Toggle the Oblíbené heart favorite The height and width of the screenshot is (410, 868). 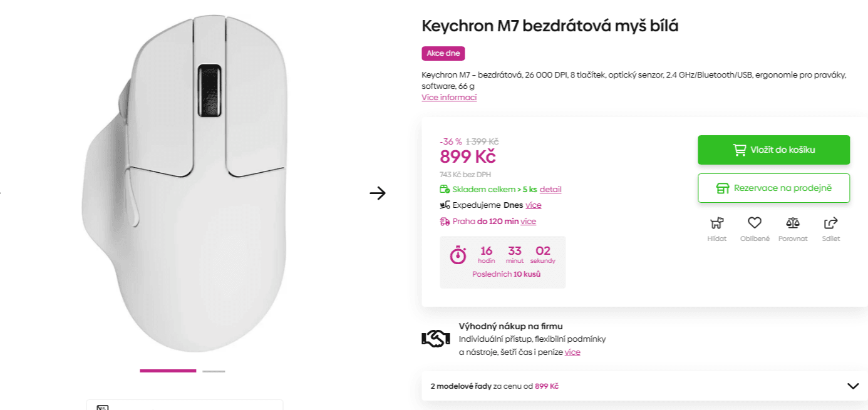(755, 223)
